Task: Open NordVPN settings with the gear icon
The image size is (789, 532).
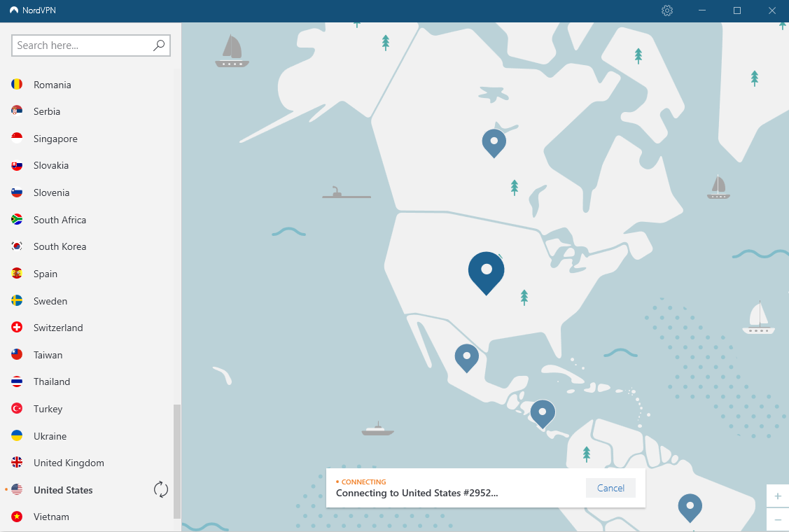Action: tap(667, 10)
